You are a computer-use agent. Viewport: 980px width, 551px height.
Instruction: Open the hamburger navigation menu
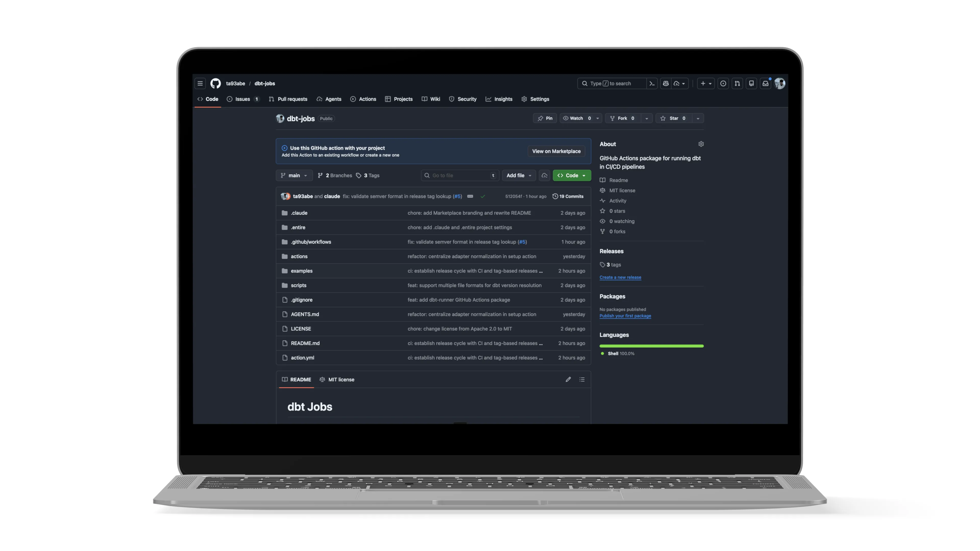coord(200,83)
